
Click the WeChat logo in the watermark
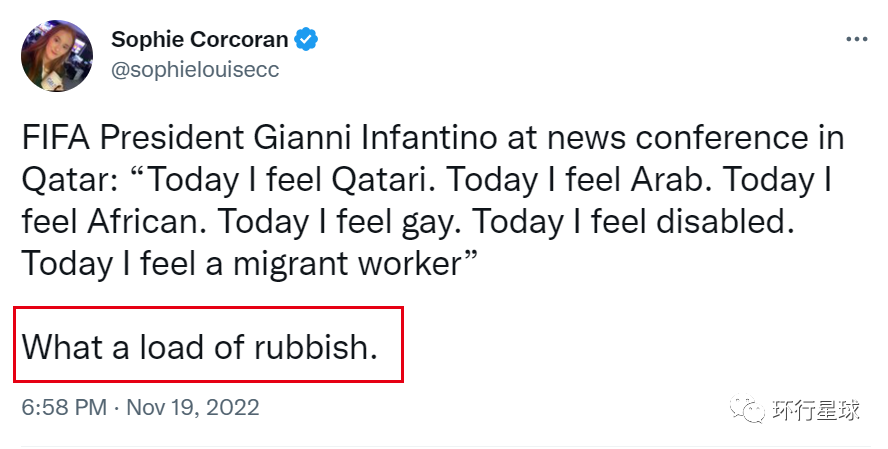coord(745,409)
